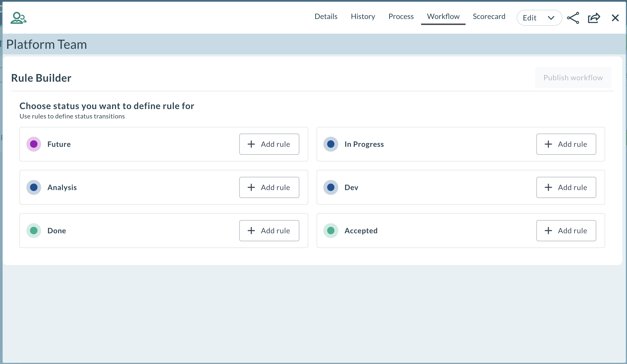This screenshot has height=364, width=627.
Task: Add rule for Accepted status
Action: [x=566, y=231]
